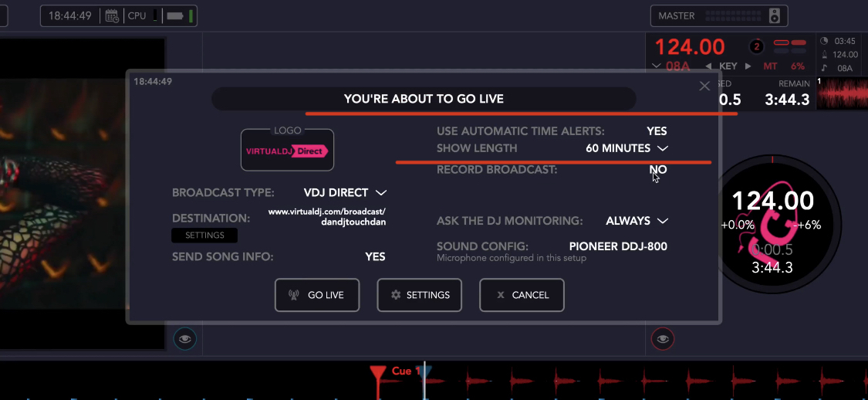Open the gear SETTINGS button at dialog bottom
The image size is (868, 400).
(x=419, y=295)
